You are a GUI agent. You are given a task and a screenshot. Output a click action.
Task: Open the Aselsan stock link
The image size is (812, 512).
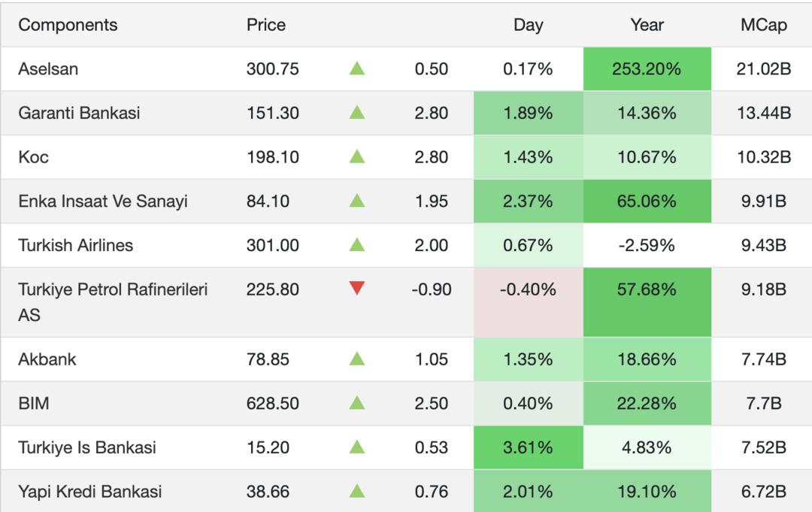click(48, 68)
